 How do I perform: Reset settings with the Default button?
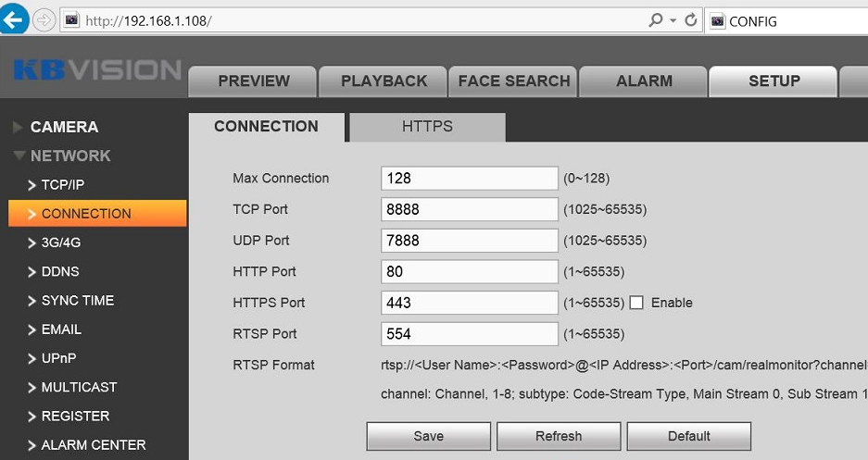(688, 436)
